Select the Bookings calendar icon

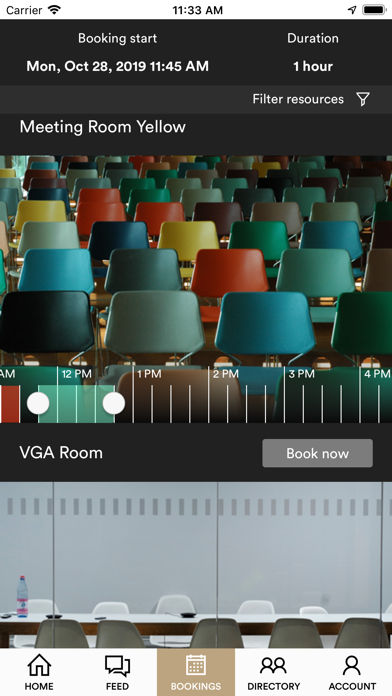pos(196,665)
